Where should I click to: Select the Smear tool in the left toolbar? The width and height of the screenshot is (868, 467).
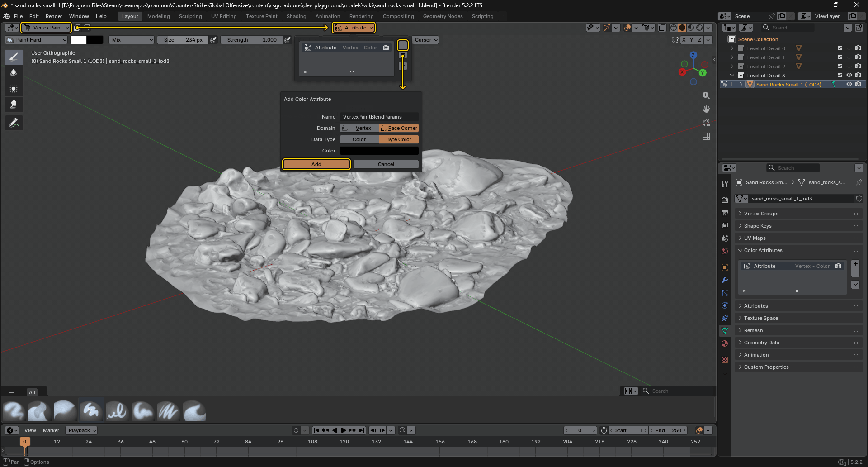coord(14,105)
